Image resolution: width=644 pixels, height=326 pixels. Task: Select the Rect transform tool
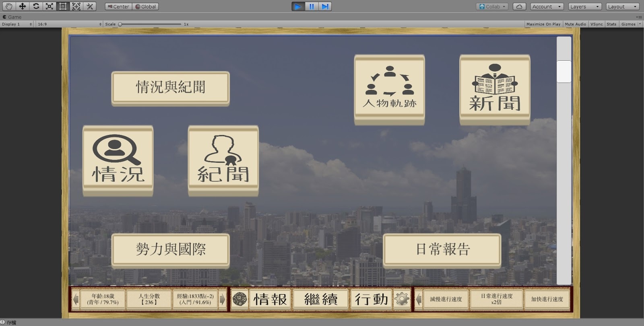tap(63, 6)
